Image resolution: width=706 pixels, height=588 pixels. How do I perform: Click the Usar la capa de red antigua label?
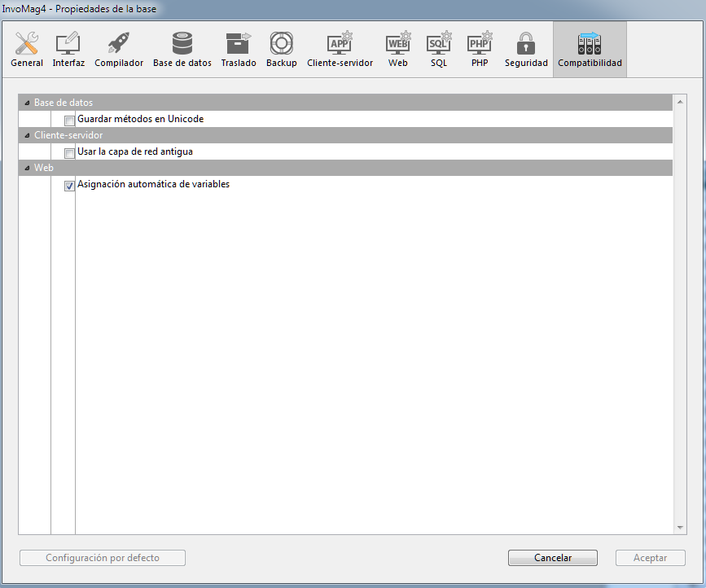click(x=135, y=151)
